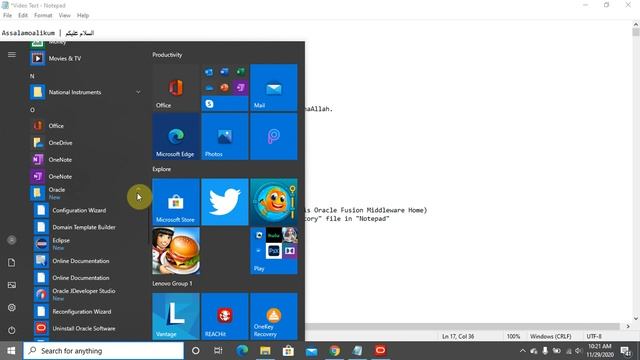Click the N letter header in app list
This screenshot has width=640, height=360.
[32, 76]
